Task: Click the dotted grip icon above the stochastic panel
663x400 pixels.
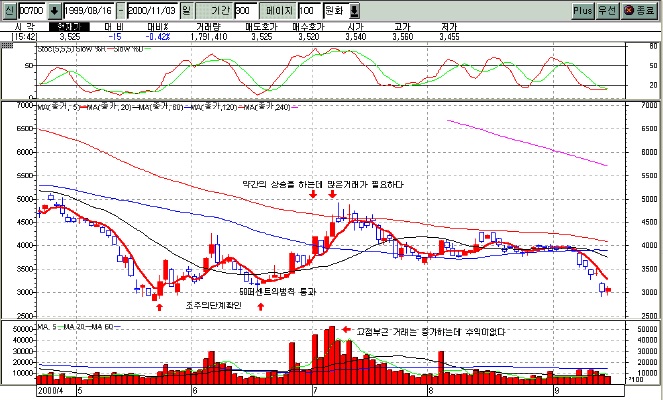Action: tap(7, 45)
